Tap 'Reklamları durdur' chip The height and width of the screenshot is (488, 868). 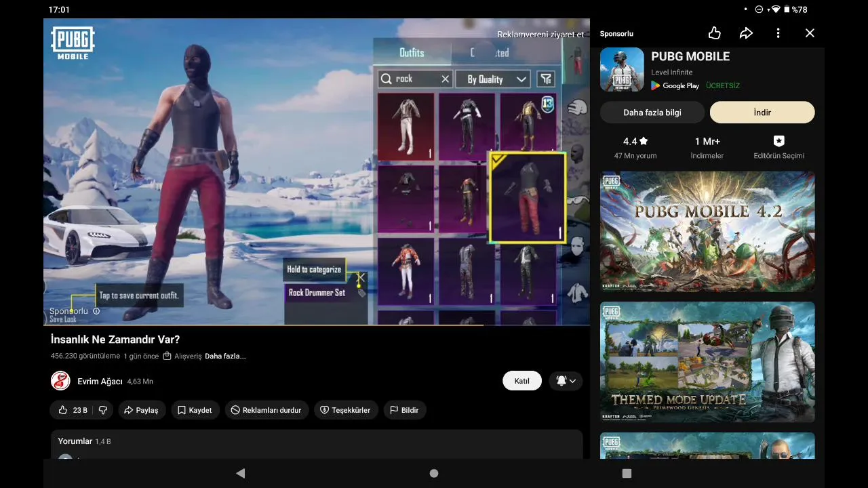pos(267,410)
